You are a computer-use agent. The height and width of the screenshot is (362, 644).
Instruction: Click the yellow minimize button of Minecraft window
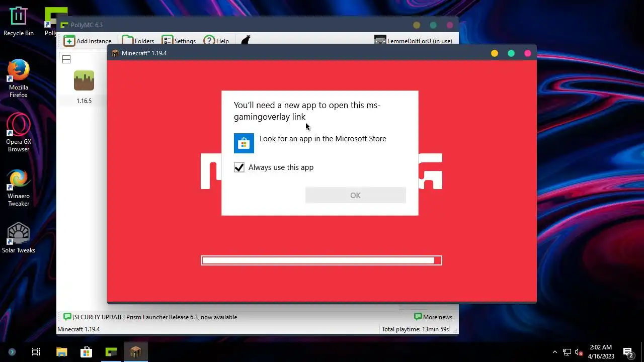[x=495, y=53]
